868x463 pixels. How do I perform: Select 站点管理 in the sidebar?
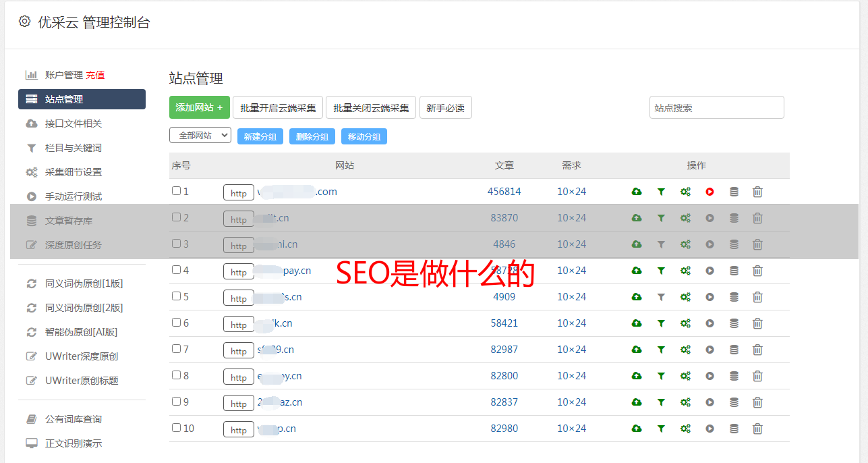pyautogui.click(x=82, y=99)
